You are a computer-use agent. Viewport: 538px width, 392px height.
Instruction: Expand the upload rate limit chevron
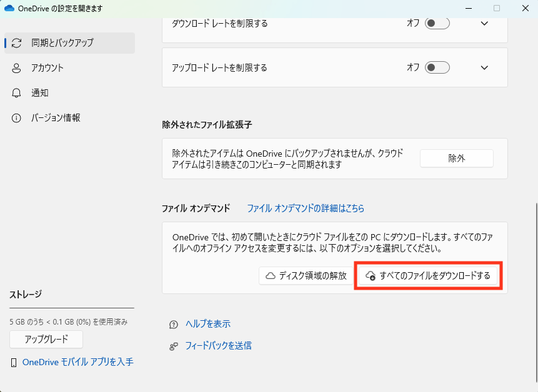[484, 67]
